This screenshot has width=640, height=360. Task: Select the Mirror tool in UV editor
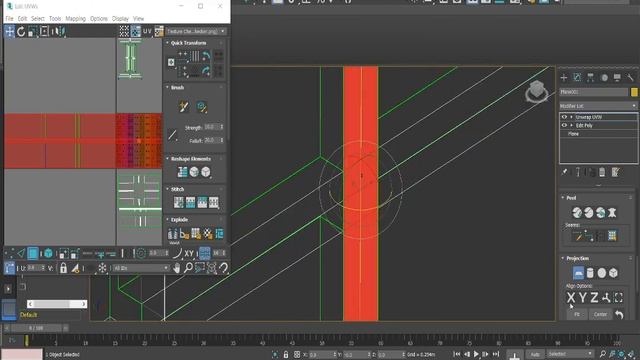(x=60, y=31)
